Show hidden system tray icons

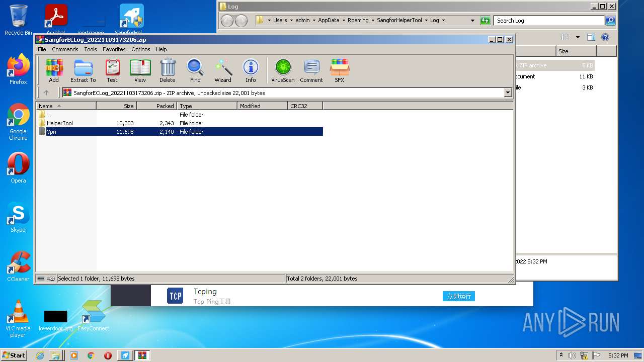coord(561,355)
